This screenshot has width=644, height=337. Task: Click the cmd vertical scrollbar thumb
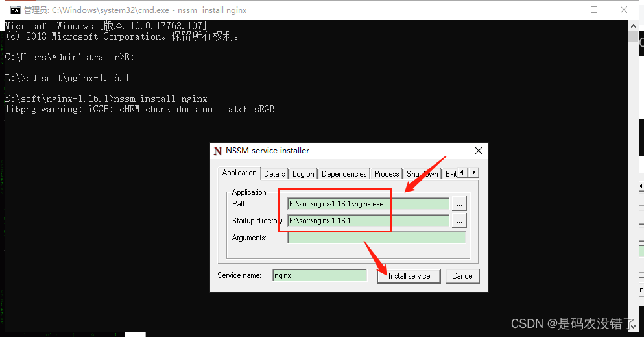click(x=633, y=36)
